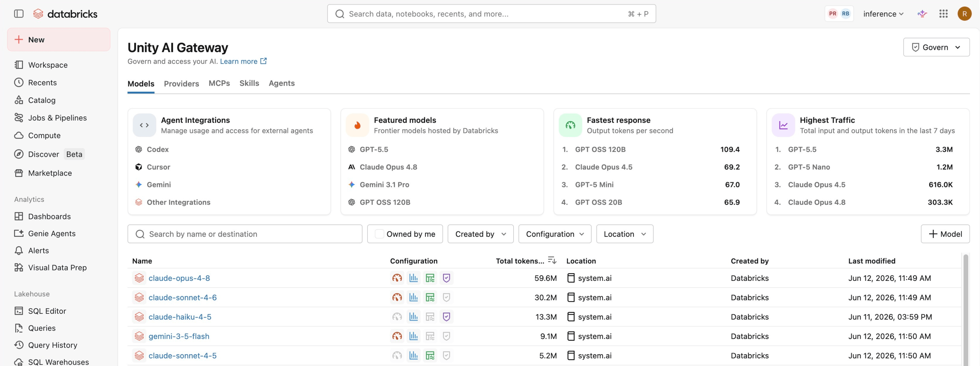Click GPT-5 Mini in the Fastest response list
Viewport: 980px width, 366px height.
click(x=594, y=185)
